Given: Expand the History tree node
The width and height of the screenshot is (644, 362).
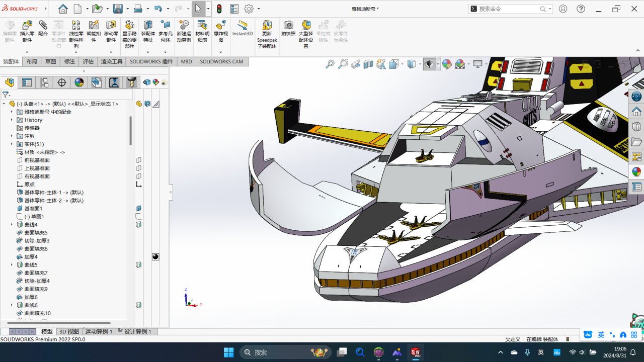Looking at the screenshot, I should click(x=12, y=120).
